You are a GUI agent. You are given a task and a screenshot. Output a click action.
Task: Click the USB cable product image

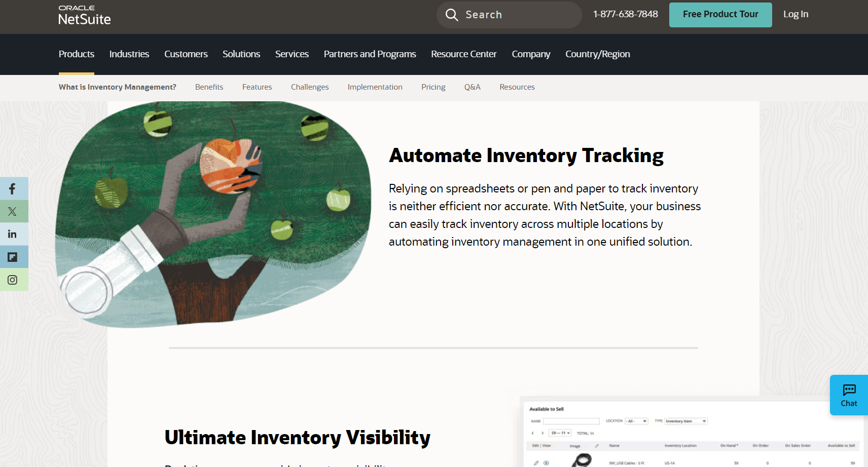582,460
